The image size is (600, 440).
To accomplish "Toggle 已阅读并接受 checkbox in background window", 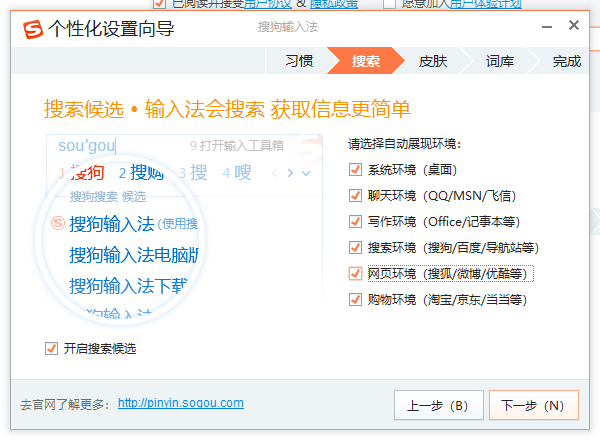I will [x=159, y=4].
